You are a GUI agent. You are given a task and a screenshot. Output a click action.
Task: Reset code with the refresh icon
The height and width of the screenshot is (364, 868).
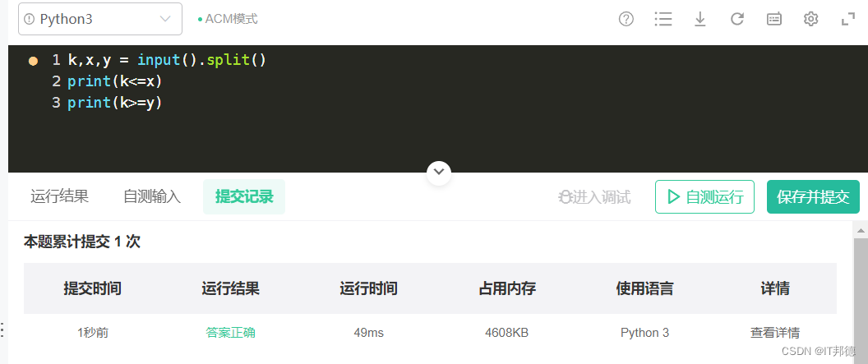(x=736, y=19)
